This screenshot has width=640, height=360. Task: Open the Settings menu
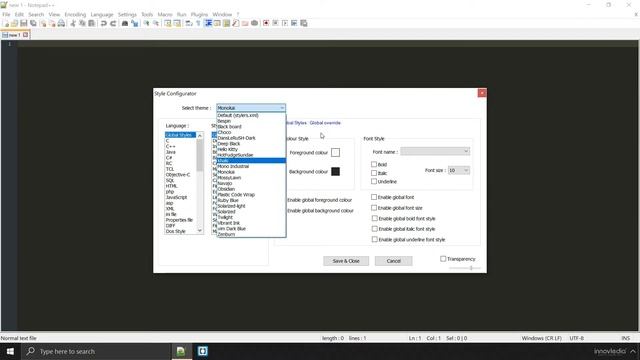click(127, 14)
